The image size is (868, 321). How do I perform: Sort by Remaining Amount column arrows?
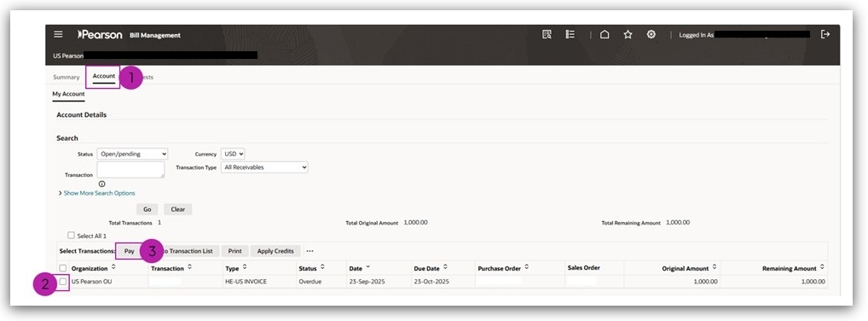[x=822, y=268]
